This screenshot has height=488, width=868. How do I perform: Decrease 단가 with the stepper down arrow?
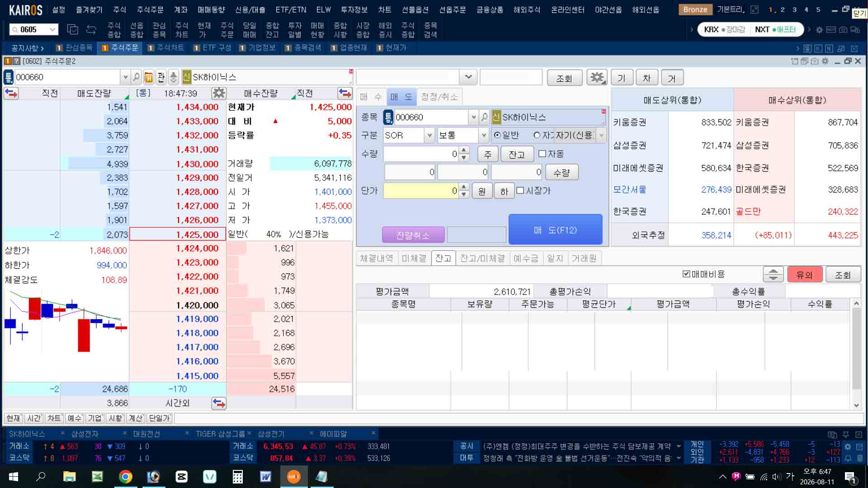click(x=464, y=195)
